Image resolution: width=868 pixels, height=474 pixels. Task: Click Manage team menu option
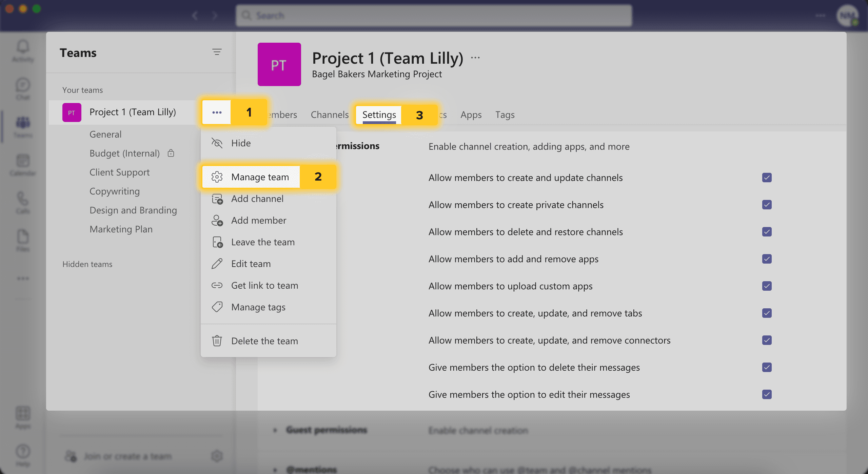[260, 176]
